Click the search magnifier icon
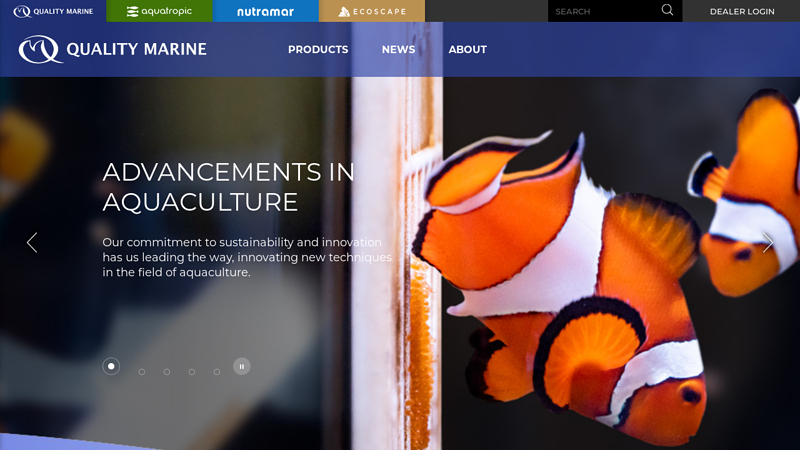 click(667, 10)
